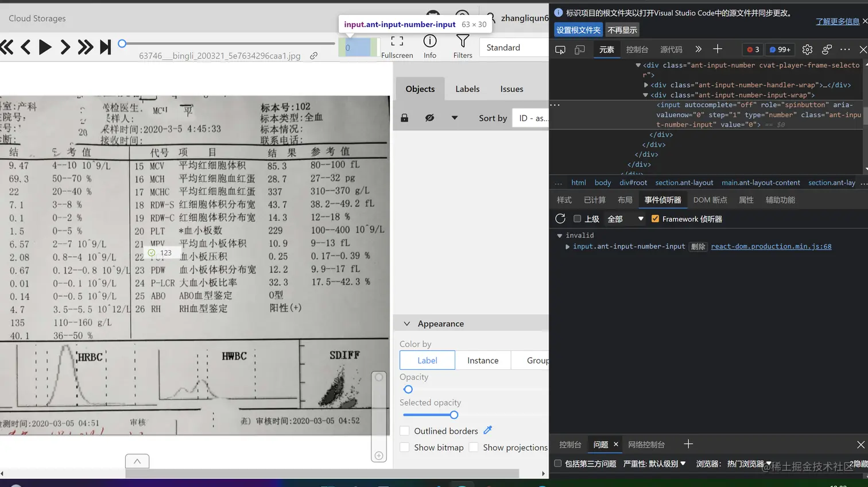Open the 严重性 默认级别 dropdown
The height and width of the screenshot is (487, 868).
pos(654,463)
